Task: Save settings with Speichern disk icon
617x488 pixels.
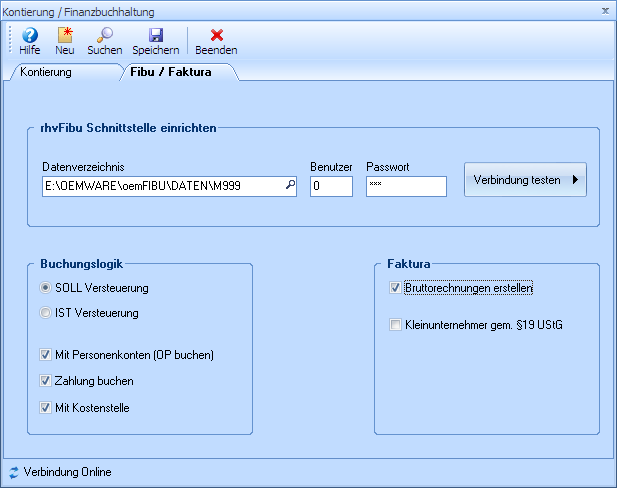Action: click(x=156, y=35)
